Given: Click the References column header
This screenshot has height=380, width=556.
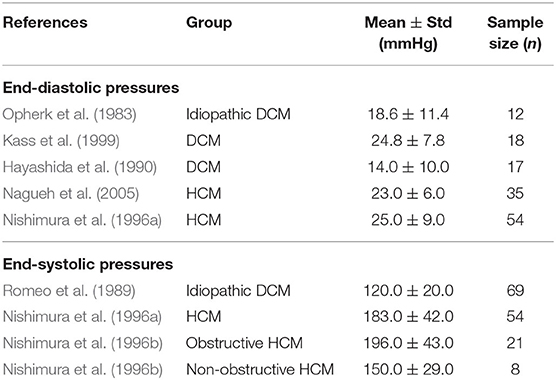Looking at the screenshot, I should pyautogui.click(x=45, y=23).
